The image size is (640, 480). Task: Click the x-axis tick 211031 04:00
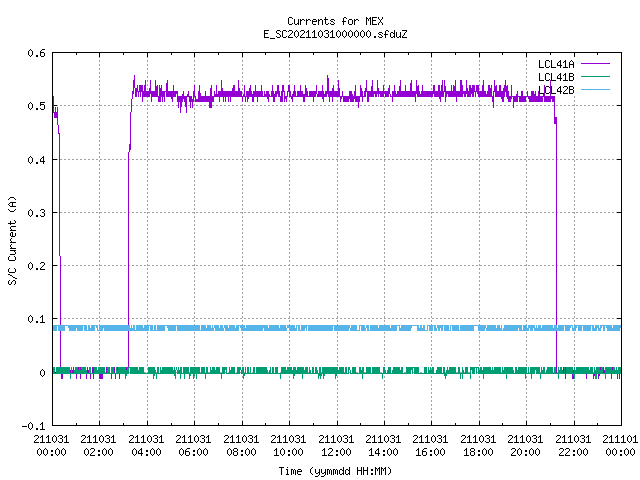(x=146, y=446)
